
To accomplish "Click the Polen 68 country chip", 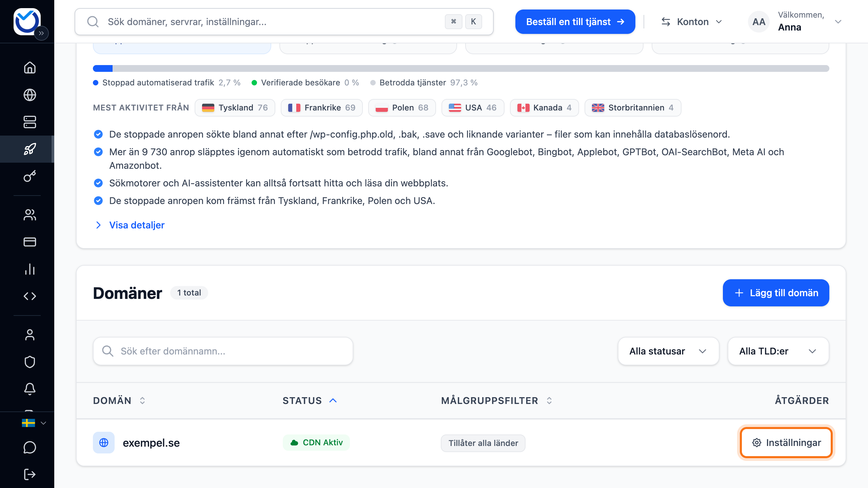I will coord(402,108).
